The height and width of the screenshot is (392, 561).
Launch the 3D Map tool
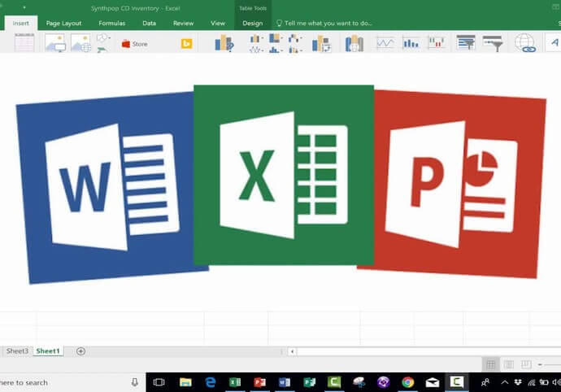click(x=354, y=43)
